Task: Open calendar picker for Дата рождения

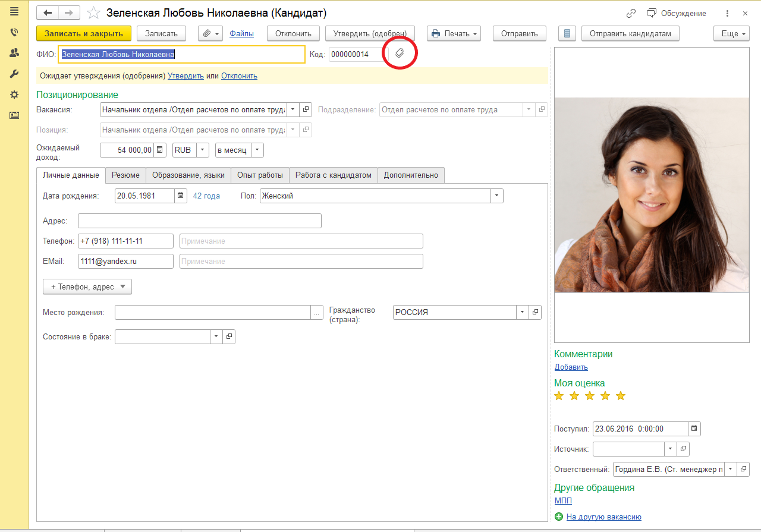Action: coord(181,196)
